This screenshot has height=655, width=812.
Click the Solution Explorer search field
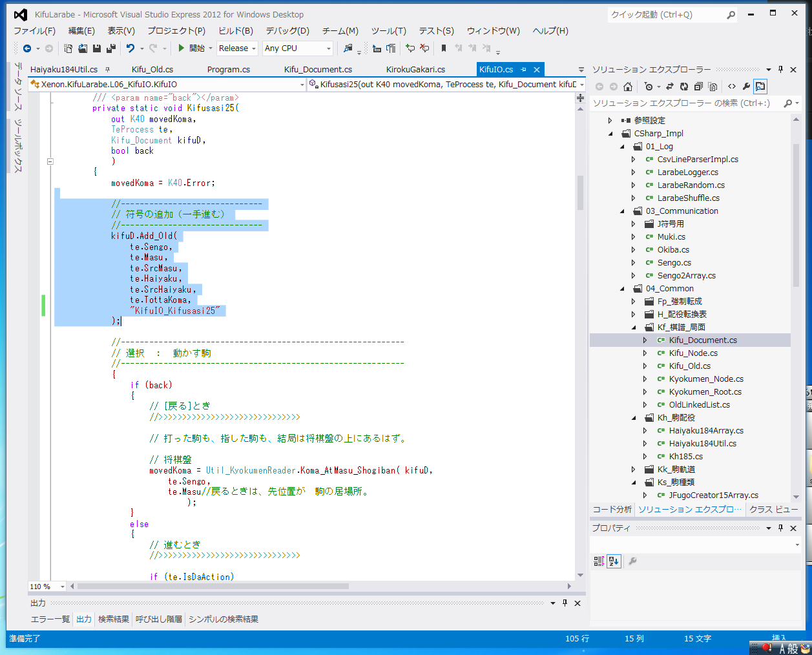685,103
